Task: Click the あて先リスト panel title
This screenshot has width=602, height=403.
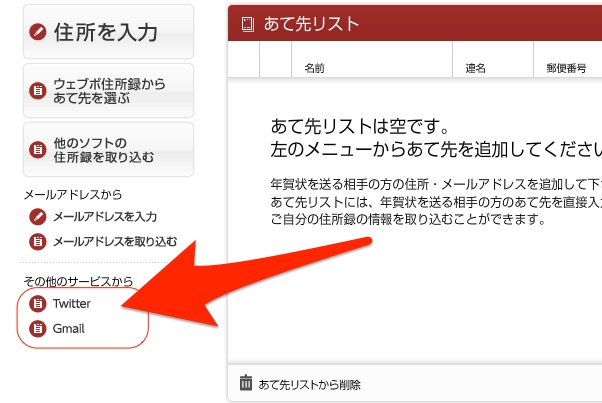Action: click(311, 24)
